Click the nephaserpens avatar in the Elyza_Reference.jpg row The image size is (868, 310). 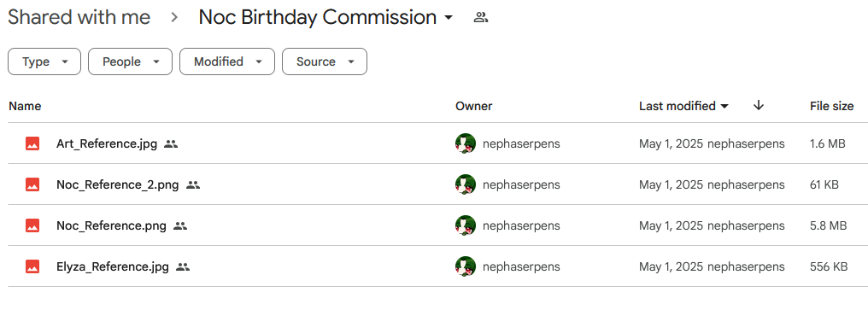[x=466, y=266]
